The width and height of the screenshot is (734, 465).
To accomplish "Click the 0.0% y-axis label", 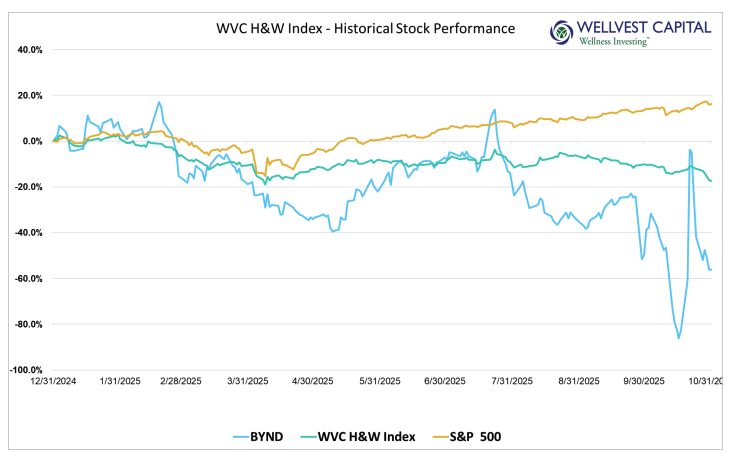I will 32,141.
